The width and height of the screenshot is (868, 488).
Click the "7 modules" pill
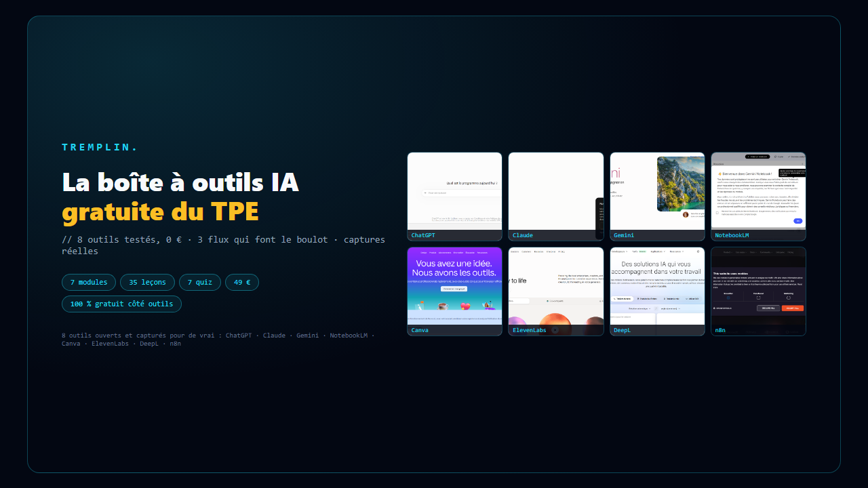point(89,283)
